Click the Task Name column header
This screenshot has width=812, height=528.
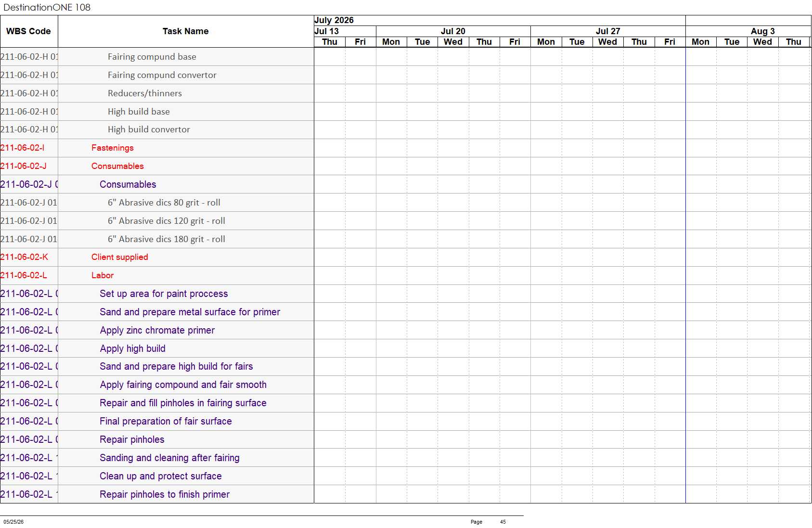tap(186, 31)
